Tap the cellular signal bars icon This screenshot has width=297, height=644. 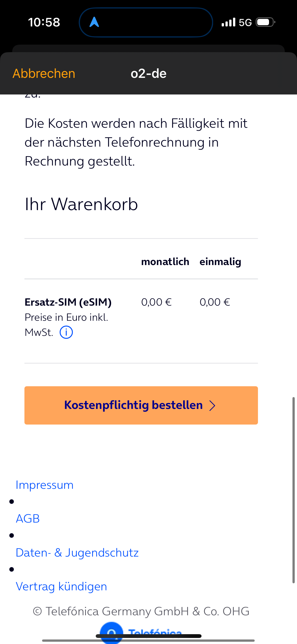pos(228,22)
